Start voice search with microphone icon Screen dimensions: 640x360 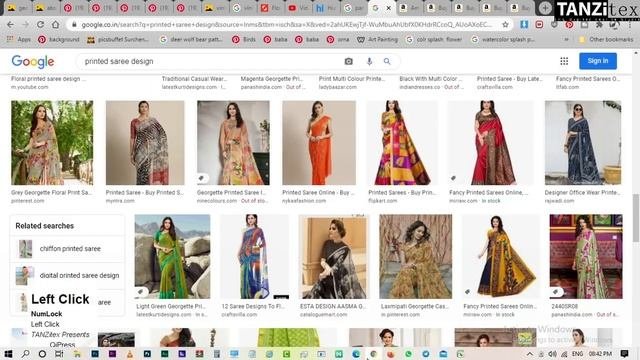tap(369, 61)
